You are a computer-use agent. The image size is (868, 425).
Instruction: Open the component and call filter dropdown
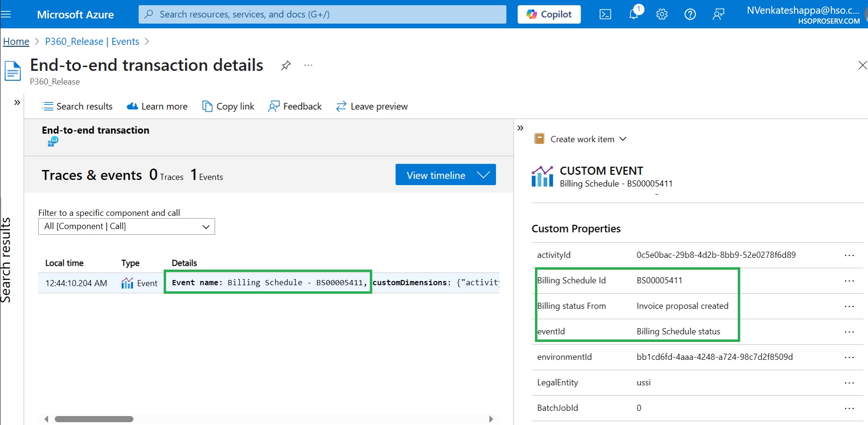[126, 227]
